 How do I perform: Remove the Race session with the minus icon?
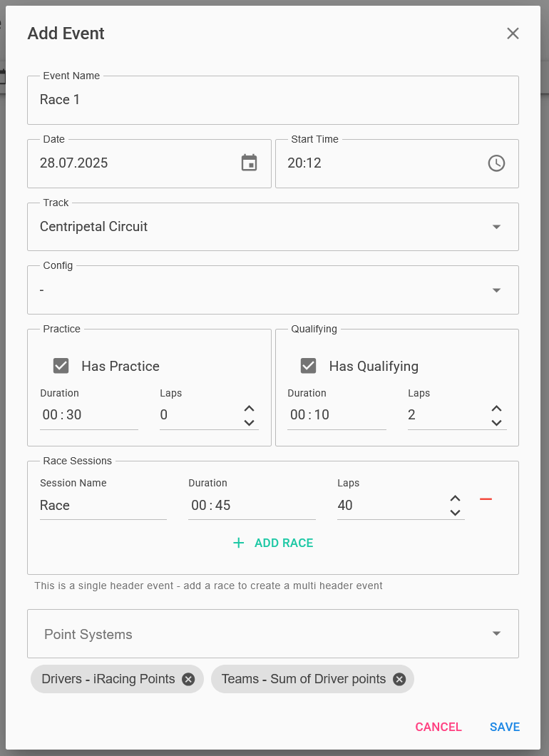pos(486,499)
